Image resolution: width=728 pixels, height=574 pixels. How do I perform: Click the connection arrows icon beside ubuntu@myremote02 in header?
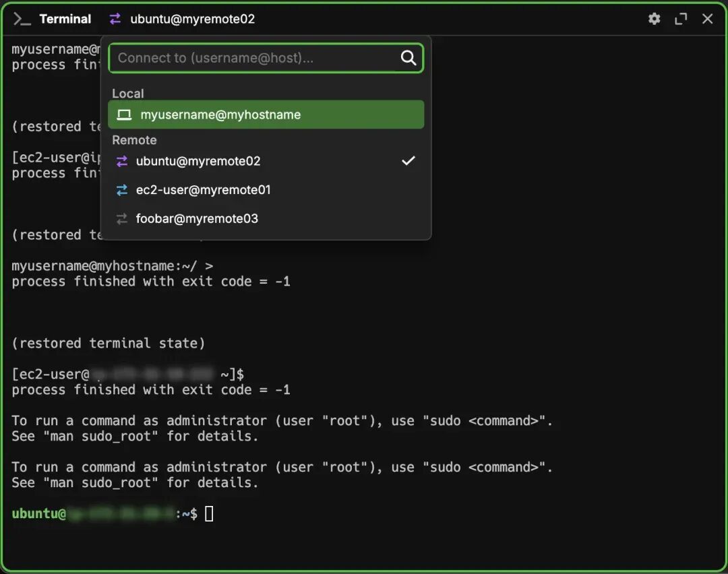[115, 19]
